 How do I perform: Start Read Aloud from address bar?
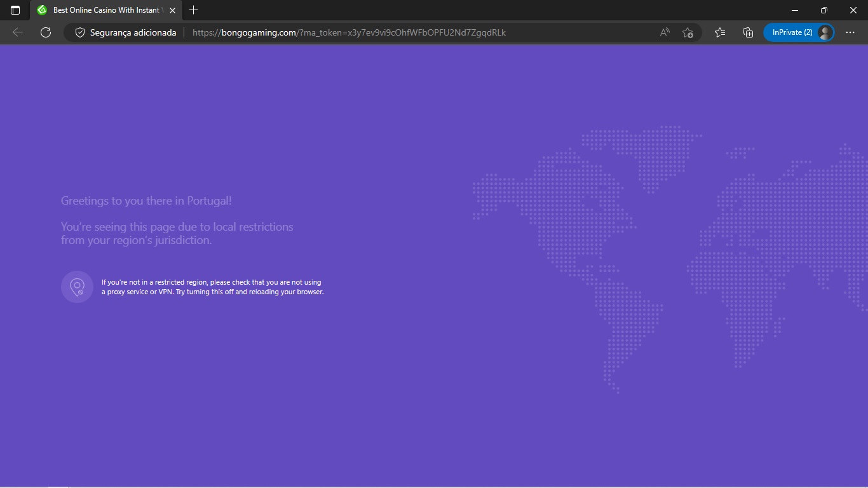pyautogui.click(x=665, y=32)
